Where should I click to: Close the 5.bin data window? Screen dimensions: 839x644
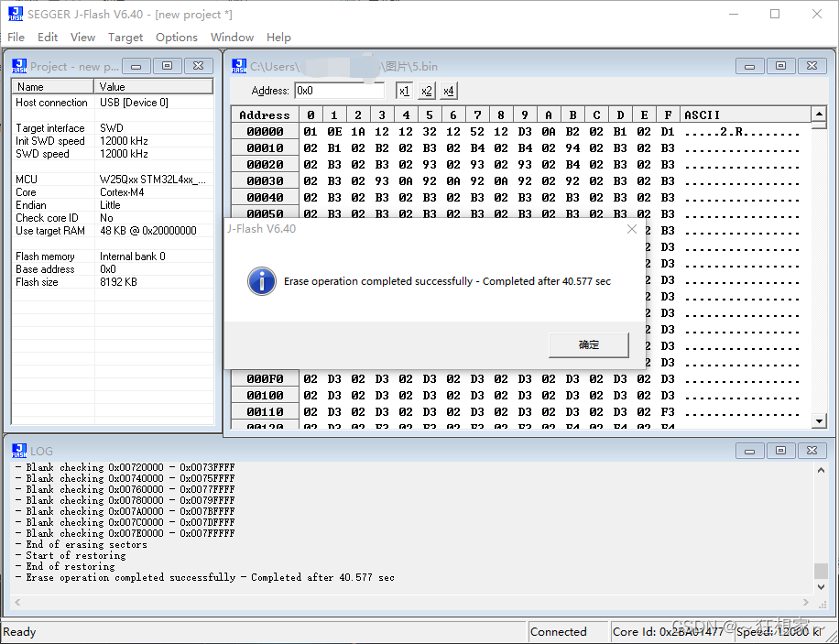pos(812,66)
